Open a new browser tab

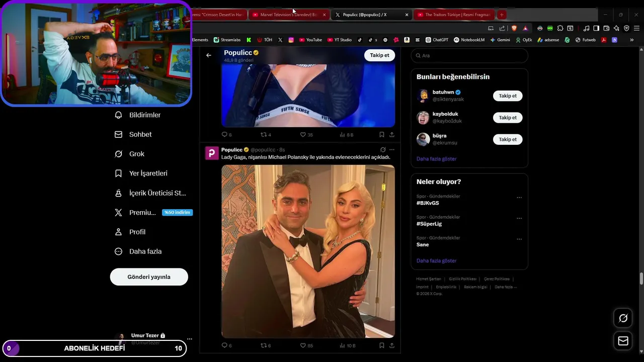coord(502,15)
